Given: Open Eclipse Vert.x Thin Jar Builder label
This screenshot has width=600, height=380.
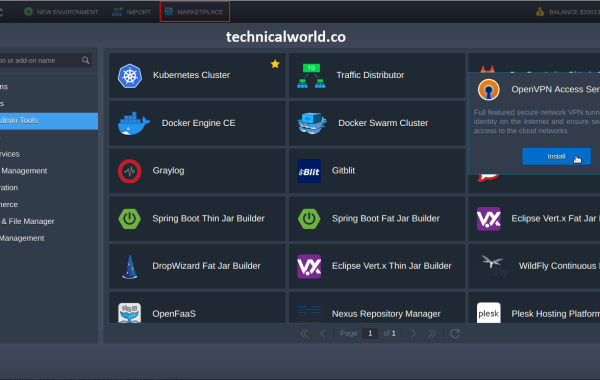Looking at the screenshot, I should point(391,266).
